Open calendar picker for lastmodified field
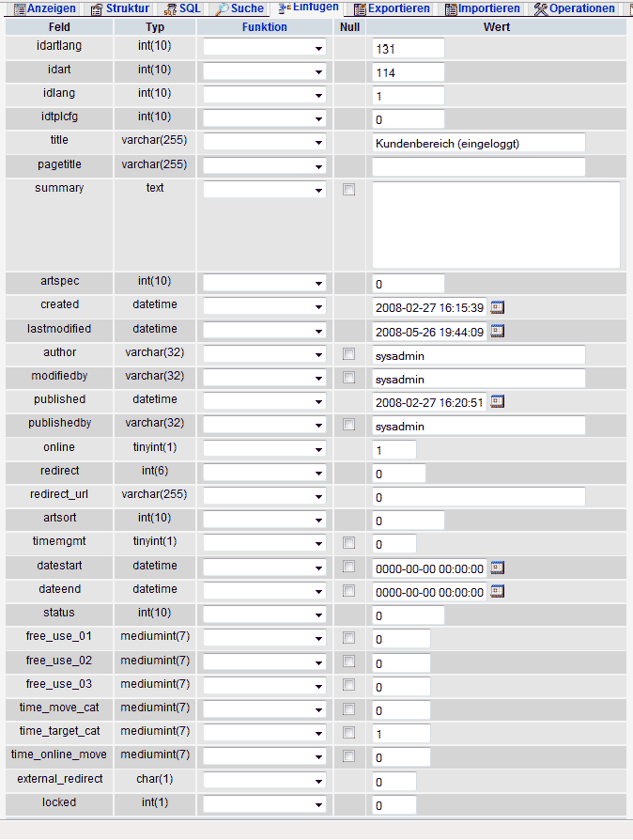Image resolution: width=633 pixels, height=840 pixels. (498, 331)
